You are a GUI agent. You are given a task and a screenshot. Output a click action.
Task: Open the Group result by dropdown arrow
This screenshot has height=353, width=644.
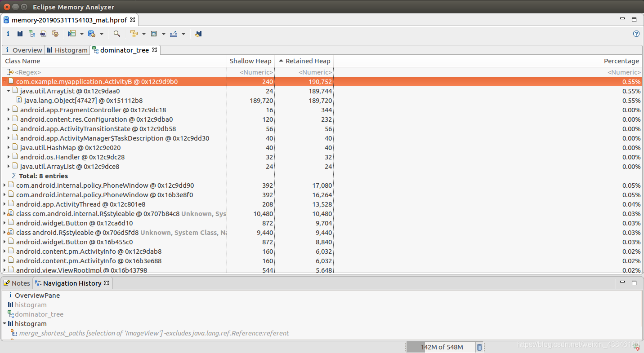coord(144,34)
